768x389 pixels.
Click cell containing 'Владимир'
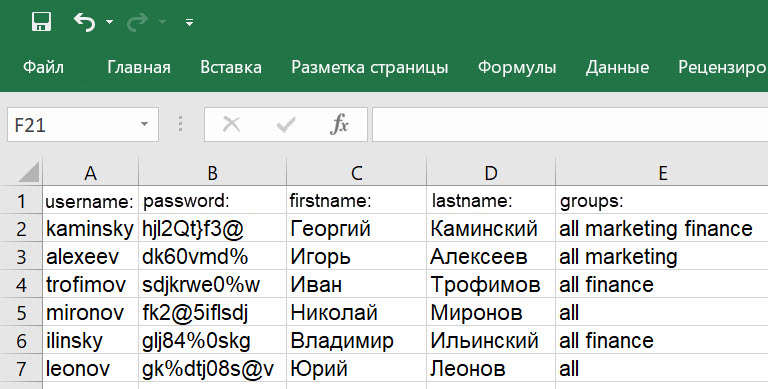coord(356,340)
